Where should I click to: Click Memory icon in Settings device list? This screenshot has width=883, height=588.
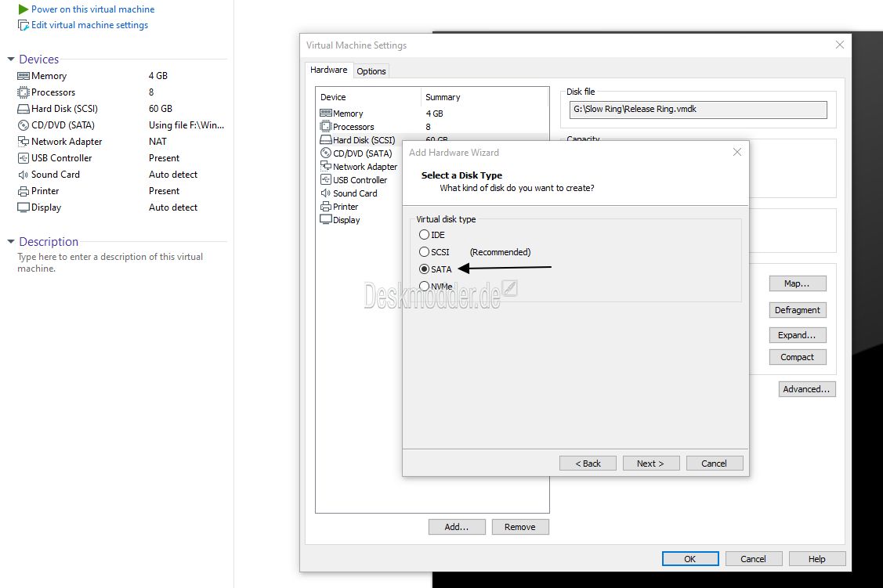click(325, 113)
